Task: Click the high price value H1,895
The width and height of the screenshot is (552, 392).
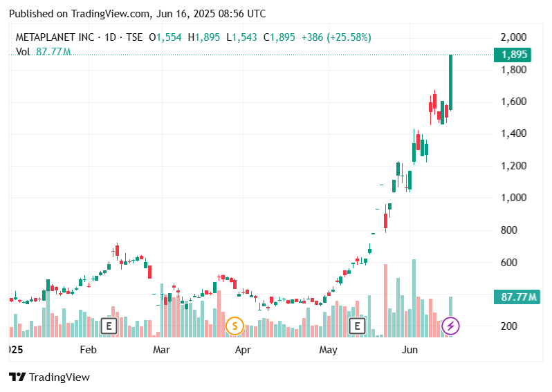Action: [204, 37]
